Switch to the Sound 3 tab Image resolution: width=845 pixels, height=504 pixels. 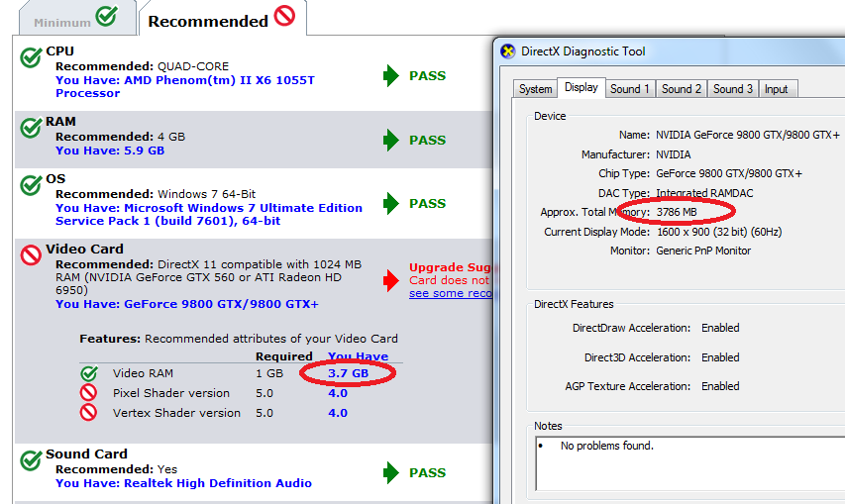(x=733, y=89)
